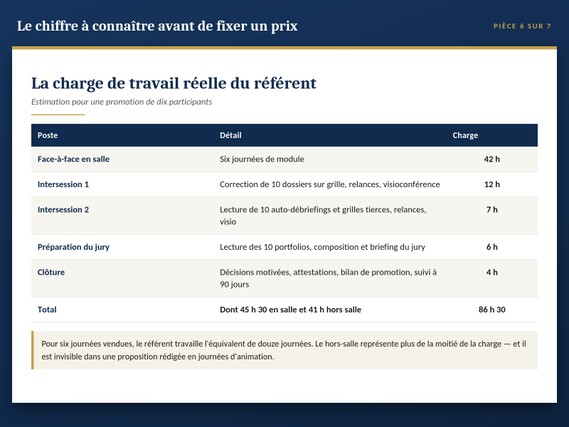Click the 'Préparation du jury' row label
Image resolution: width=569 pixels, height=427 pixels.
tap(73, 247)
